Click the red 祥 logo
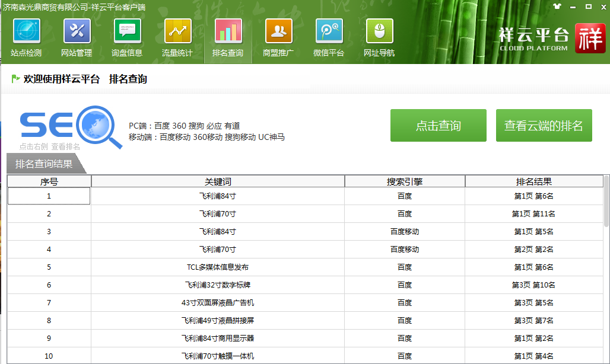610x364 pixels. coord(590,38)
